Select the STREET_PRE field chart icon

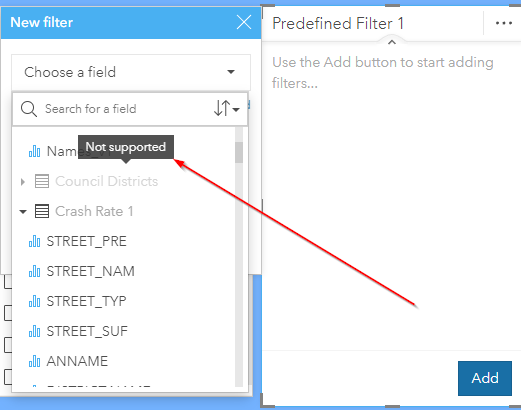coord(34,241)
